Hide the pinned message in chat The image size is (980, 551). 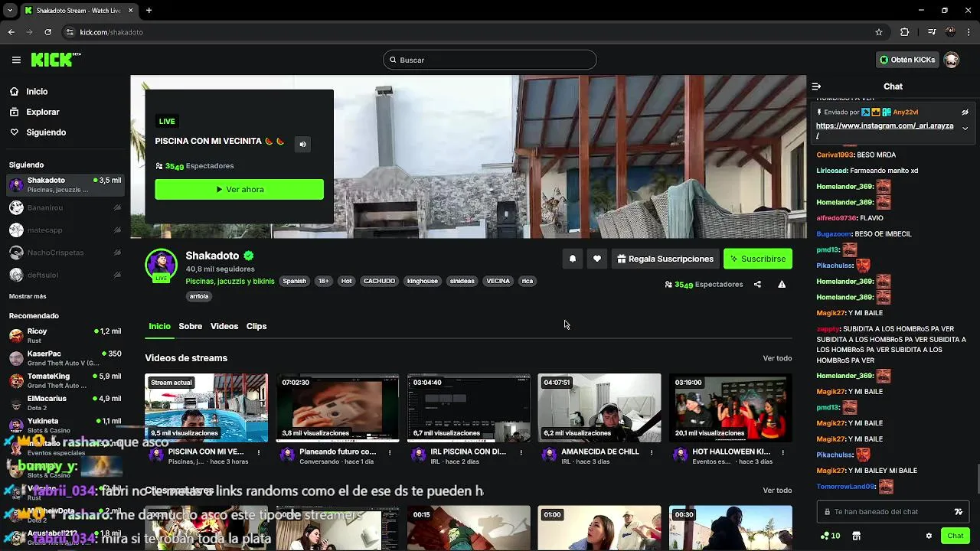pyautogui.click(x=965, y=112)
